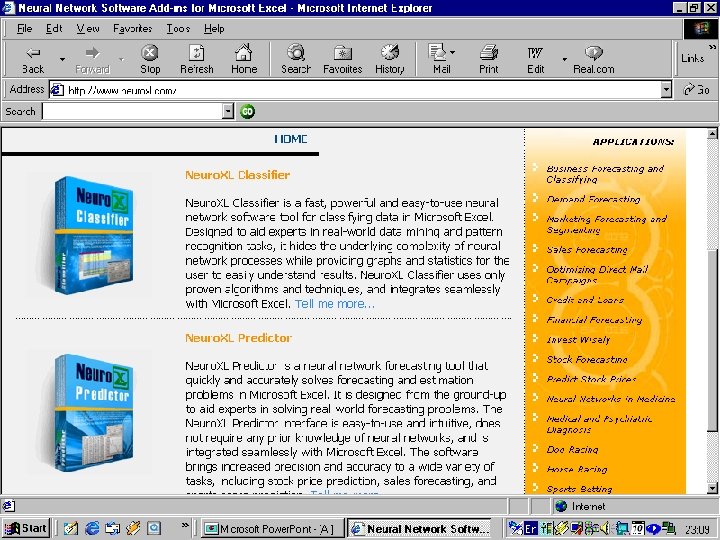
Task: Select Neural Network Softw... taskbar button
Action: click(419, 529)
